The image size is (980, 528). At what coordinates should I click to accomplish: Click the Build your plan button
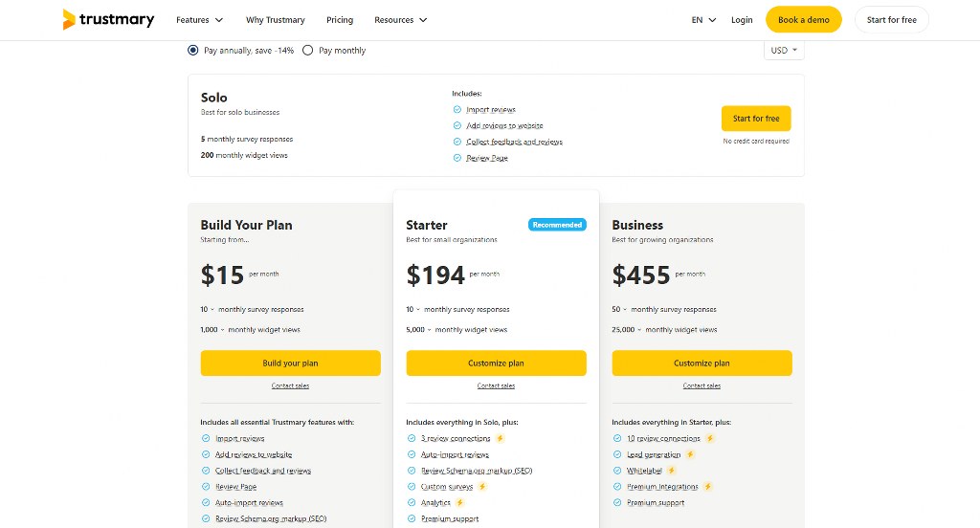(290, 363)
